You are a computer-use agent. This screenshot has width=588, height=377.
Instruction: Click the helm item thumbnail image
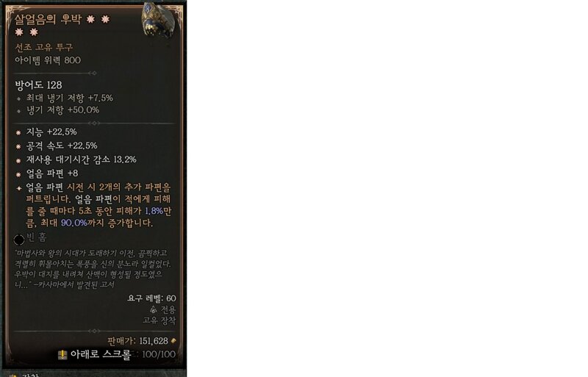click(158, 20)
